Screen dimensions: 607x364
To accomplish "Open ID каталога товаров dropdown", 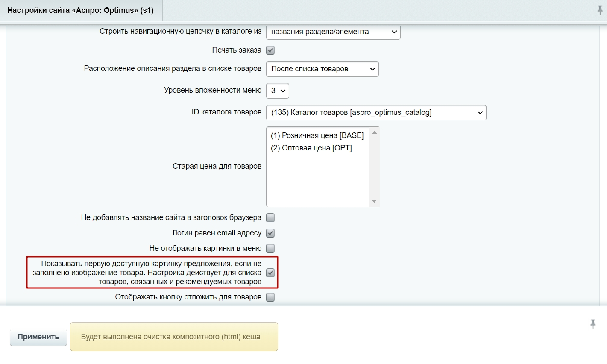I will (376, 112).
